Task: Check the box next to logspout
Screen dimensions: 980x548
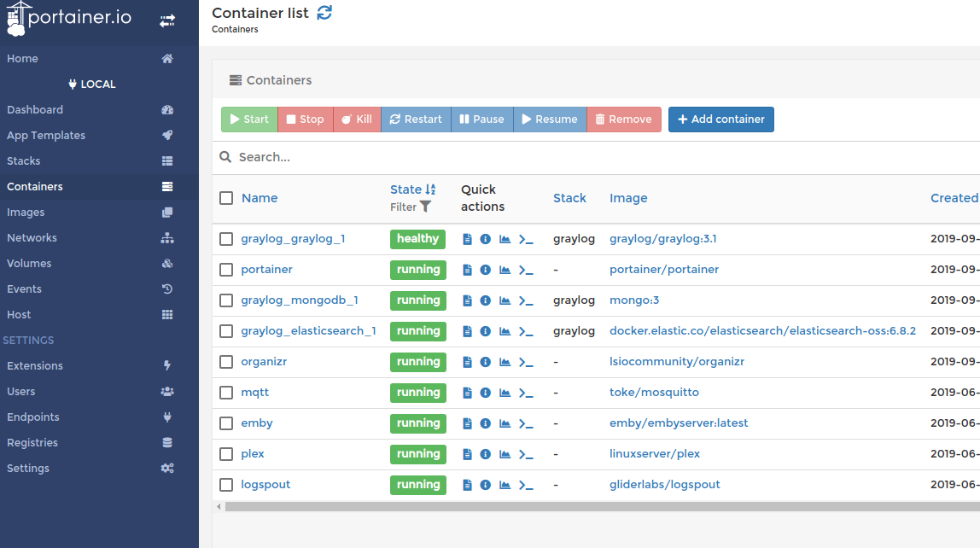Action: coord(226,485)
